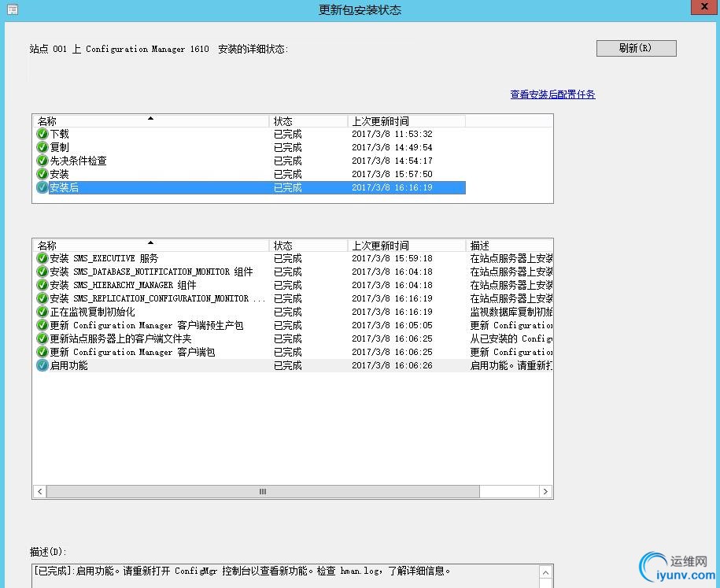Screen dimensions: 720x588
Task: Click timestamp 2017/3/8 16:05:05
Action: coord(392,325)
